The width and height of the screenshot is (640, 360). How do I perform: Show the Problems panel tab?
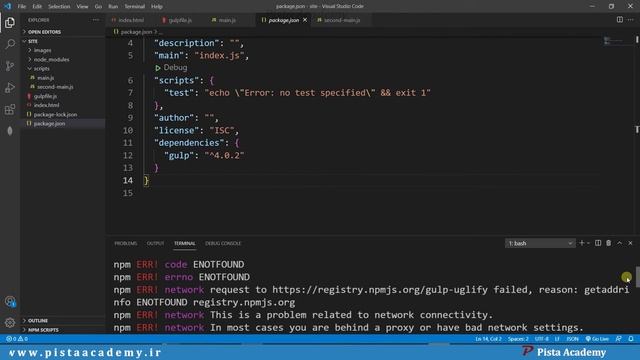click(126, 243)
